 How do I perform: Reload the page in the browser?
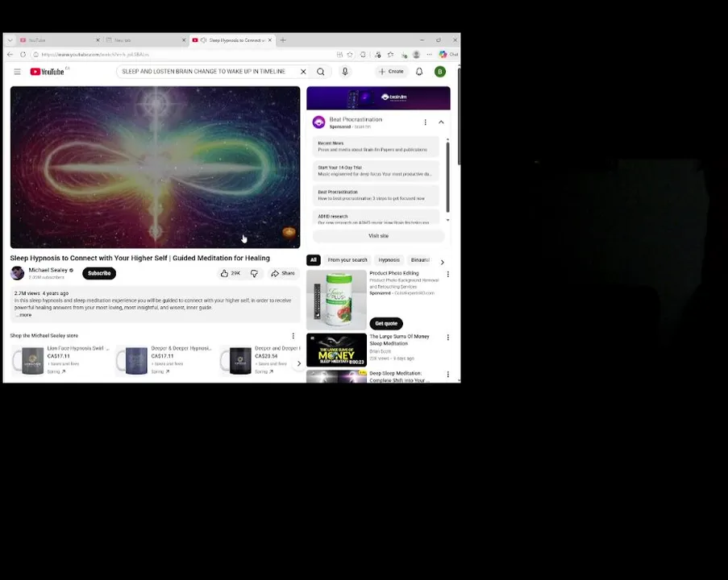(x=23, y=54)
